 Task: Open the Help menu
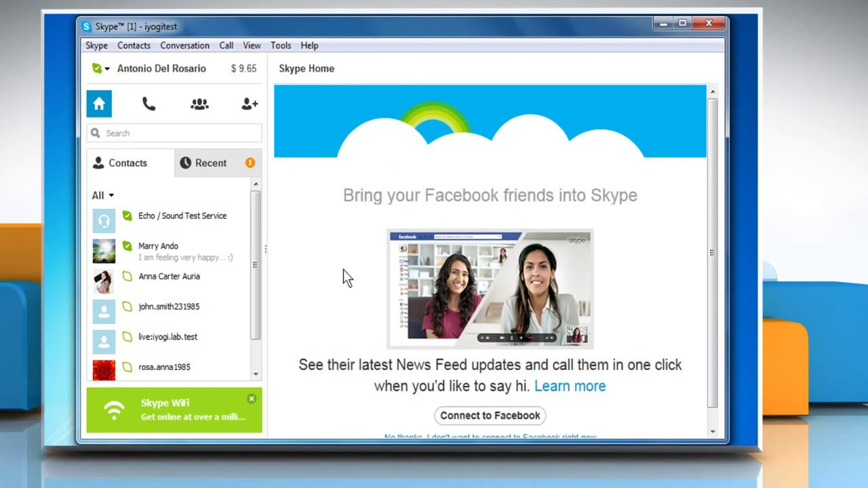pos(309,45)
